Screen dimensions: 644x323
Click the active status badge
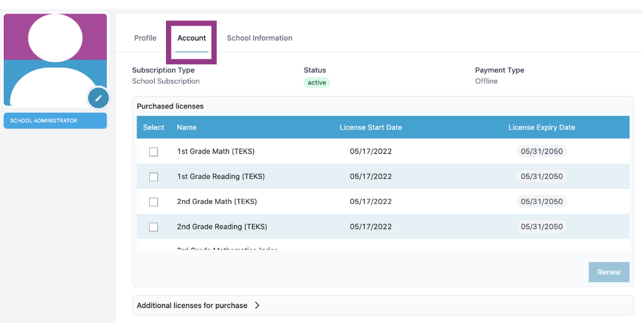point(316,82)
